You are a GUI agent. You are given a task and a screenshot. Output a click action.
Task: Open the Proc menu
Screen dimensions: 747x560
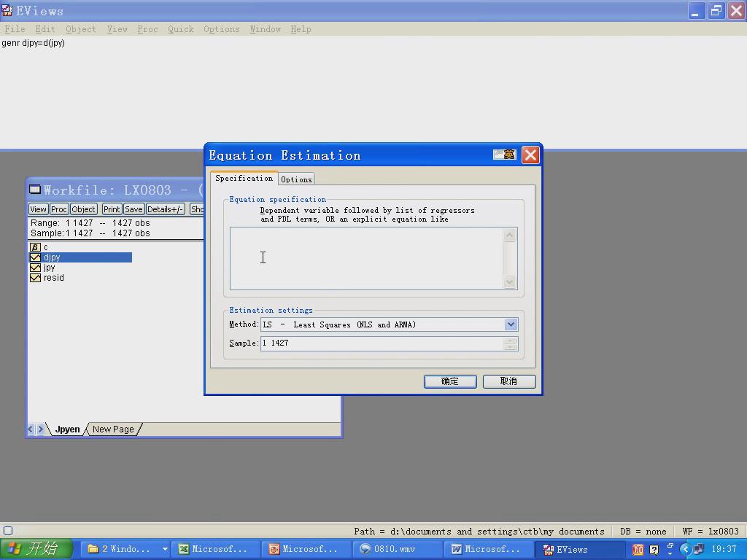tap(147, 29)
